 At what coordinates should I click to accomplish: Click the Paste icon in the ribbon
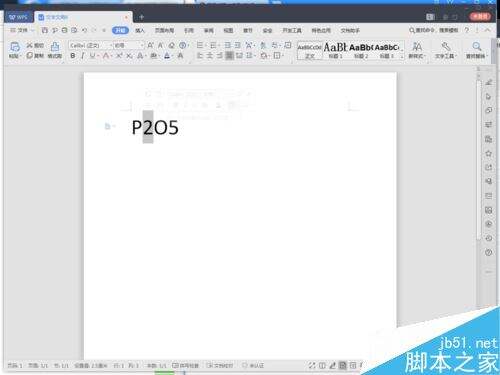coord(15,47)
